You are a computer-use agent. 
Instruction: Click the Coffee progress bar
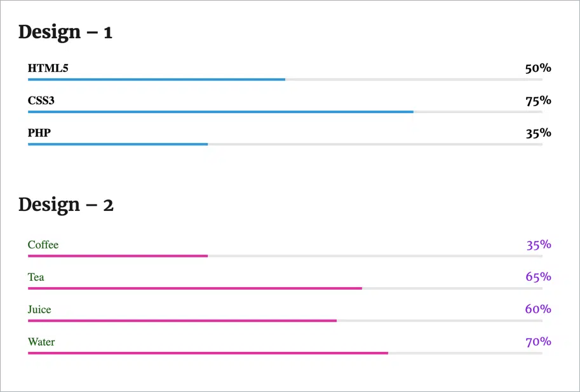(285, 256)
